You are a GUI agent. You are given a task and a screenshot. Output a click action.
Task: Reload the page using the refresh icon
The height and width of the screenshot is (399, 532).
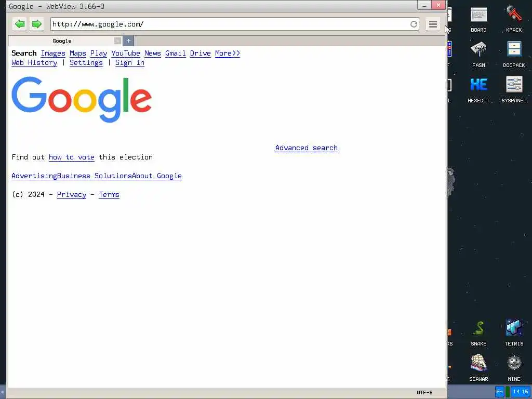pos(414,24)
